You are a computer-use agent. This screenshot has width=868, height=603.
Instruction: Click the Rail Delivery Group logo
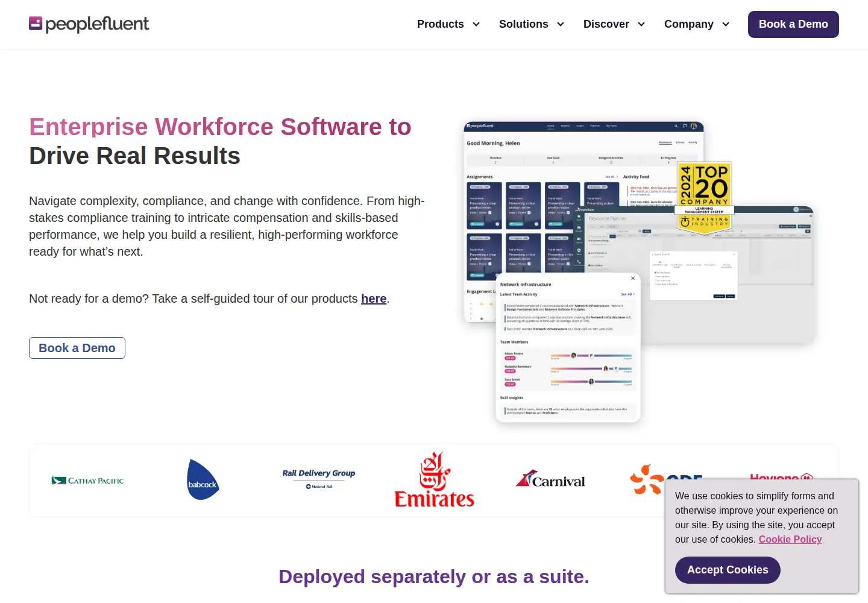coord(319,479)
